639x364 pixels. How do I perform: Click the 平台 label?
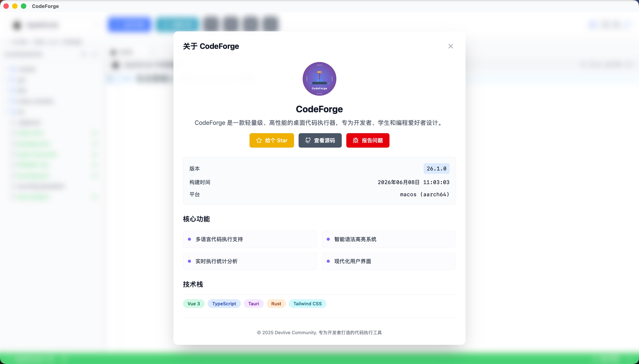(194, 195)
